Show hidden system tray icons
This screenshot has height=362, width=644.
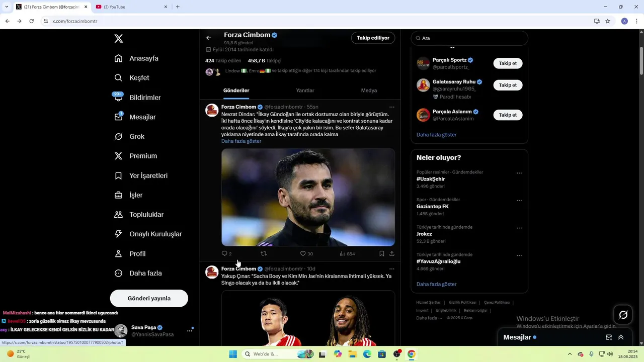(570, 354)
